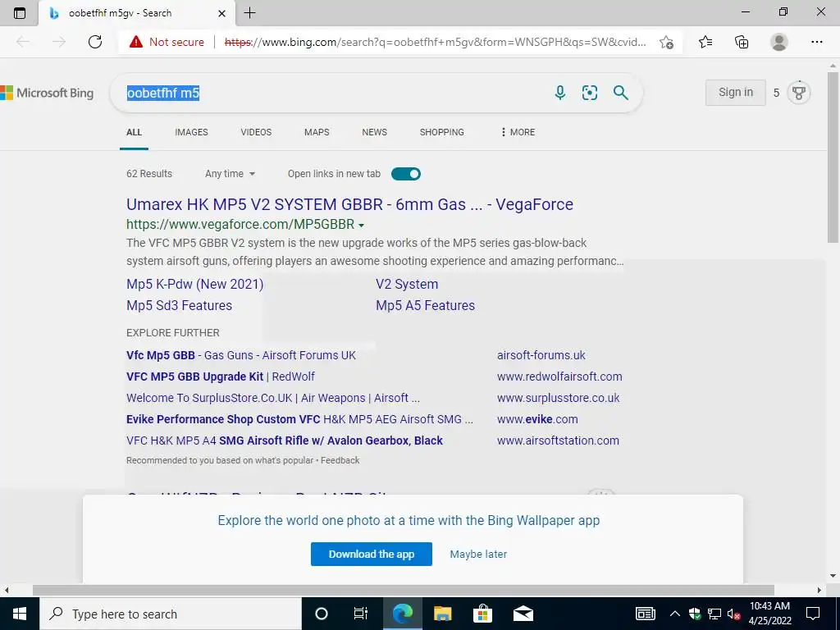Click the browser address bar URL

[435, 42]
